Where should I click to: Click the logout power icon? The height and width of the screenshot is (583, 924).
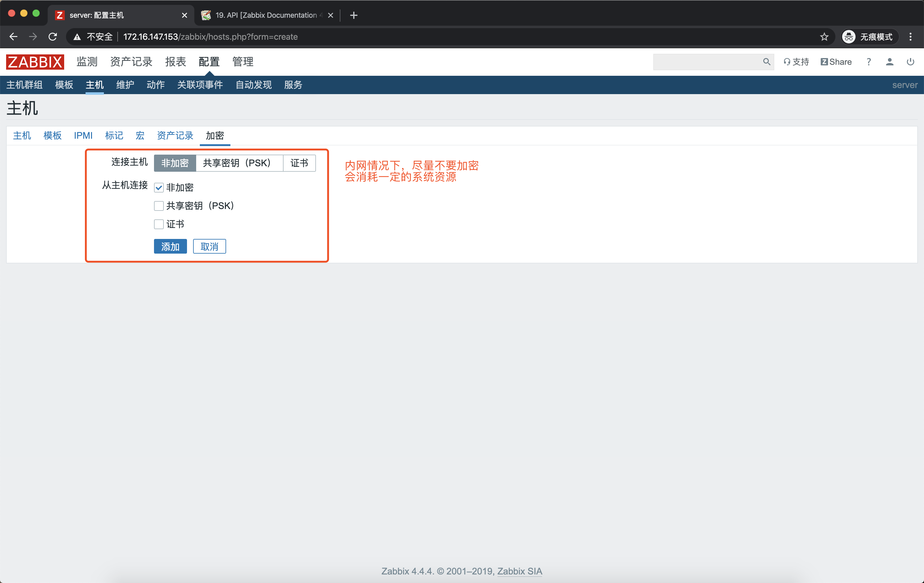[910, 62]
